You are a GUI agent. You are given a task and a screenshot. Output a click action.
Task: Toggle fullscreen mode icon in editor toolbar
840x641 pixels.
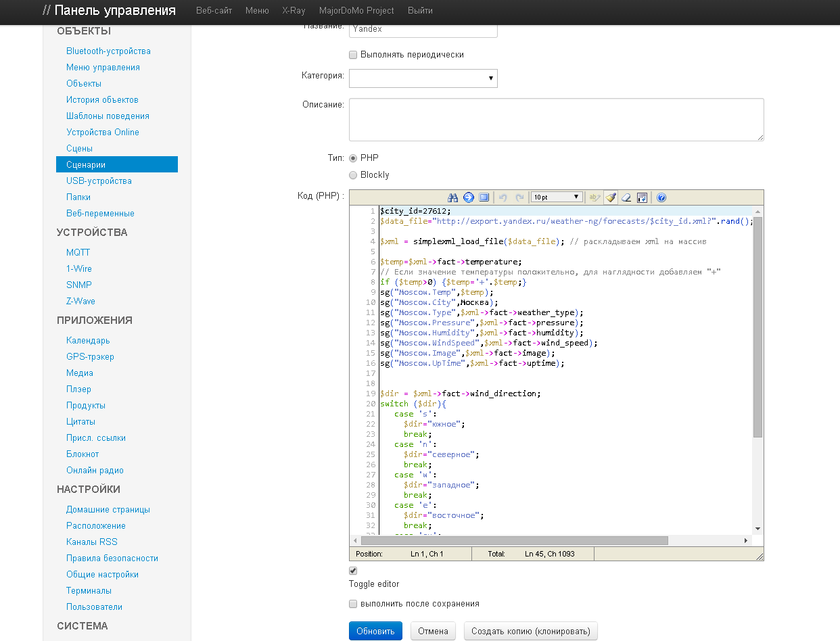(484, 197)
